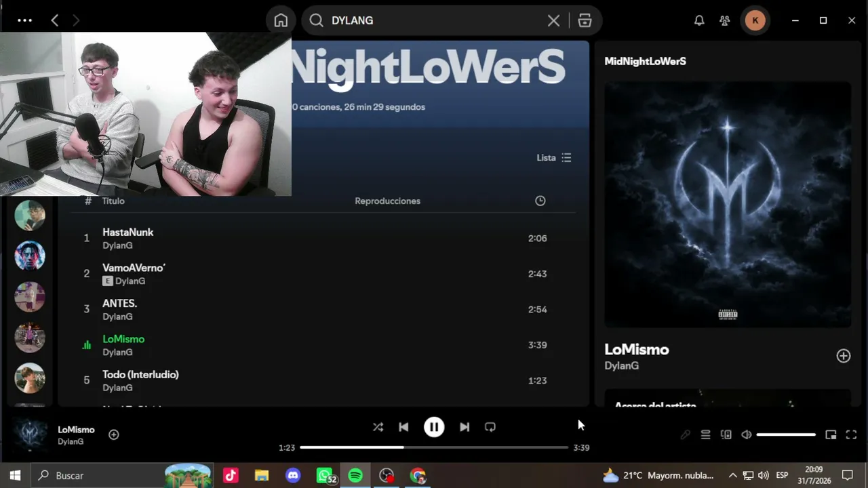Viewport: 868px width, 488px height.
Task: Open the Browse icon beside the search bar
Action: 585,20
